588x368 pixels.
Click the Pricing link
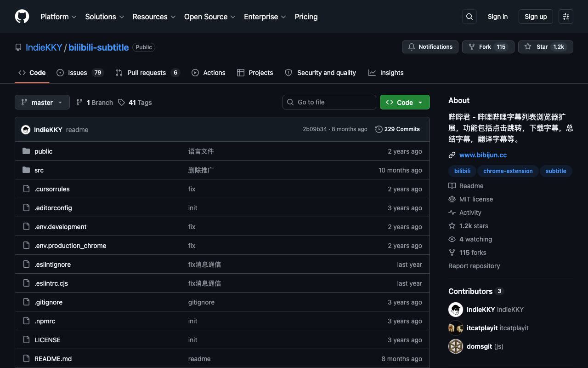306,17
